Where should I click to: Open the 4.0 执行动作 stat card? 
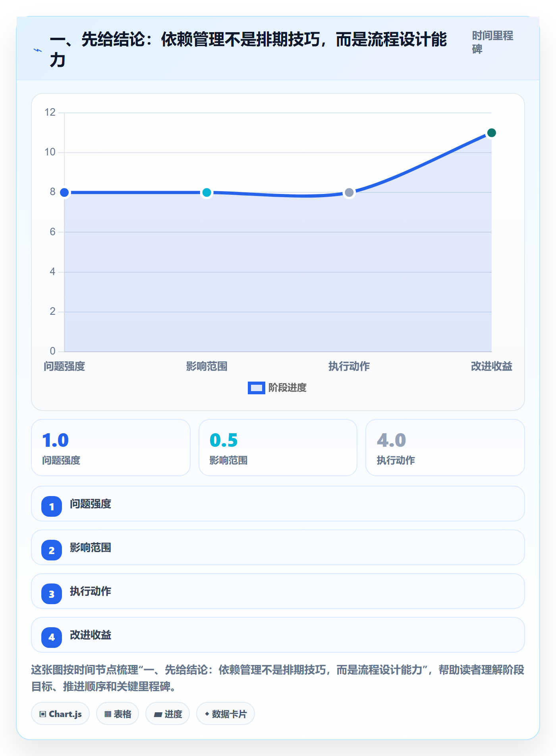tap(445, 448)
